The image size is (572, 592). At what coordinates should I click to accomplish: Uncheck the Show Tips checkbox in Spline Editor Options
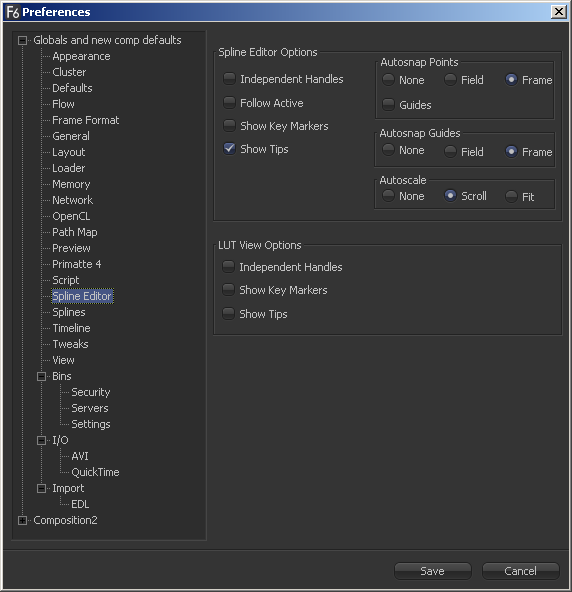coord(229,148)
